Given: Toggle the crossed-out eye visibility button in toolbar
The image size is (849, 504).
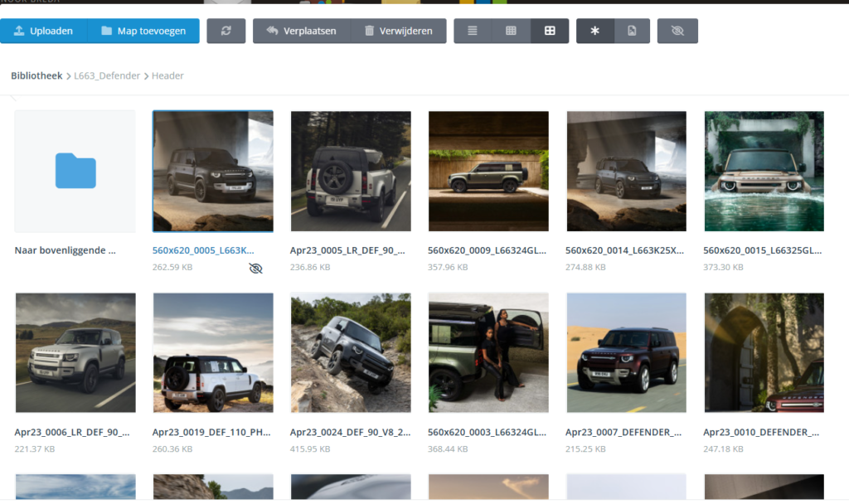Looking at the screenshot, I should pos(677,31).
